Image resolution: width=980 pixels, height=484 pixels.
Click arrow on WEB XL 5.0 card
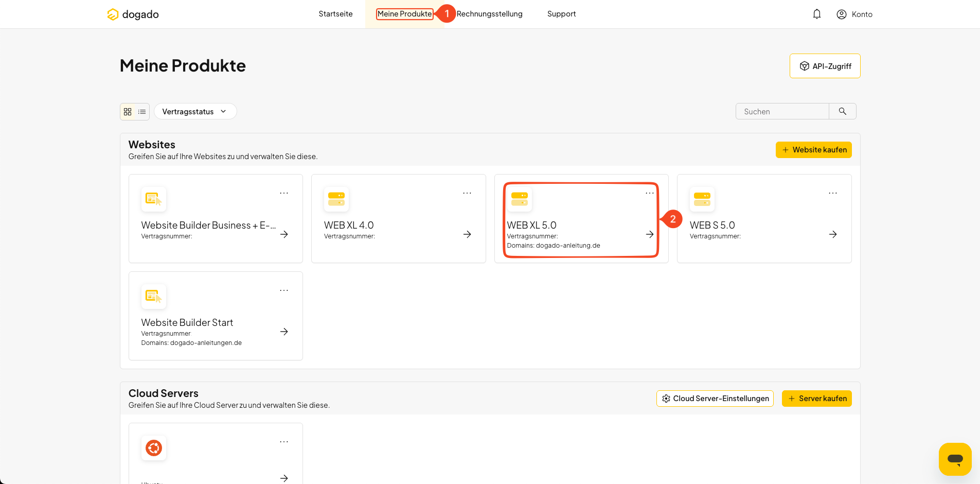pyautogui.click(x=650, y=234)
